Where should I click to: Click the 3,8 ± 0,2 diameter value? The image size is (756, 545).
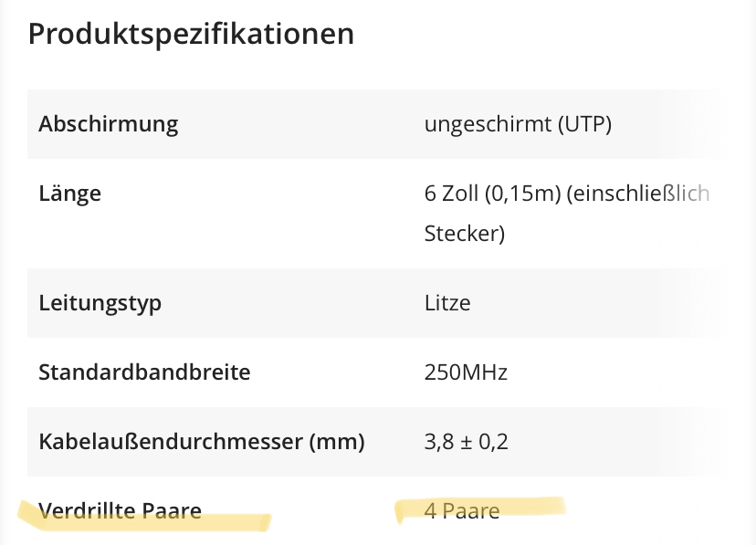point(467,442)
